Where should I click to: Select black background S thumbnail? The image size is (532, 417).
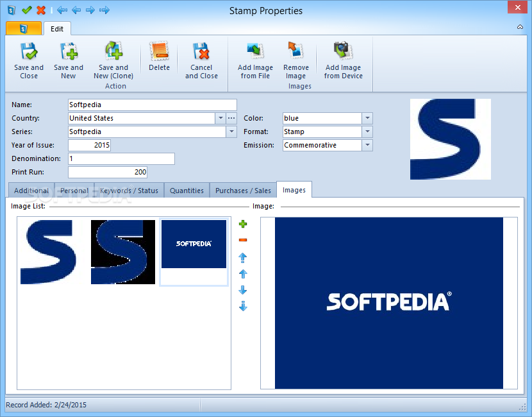(123, 252)
